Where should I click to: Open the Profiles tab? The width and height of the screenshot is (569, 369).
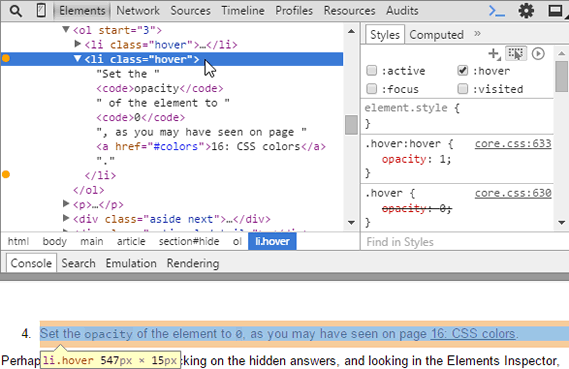(x=294, y=11)
